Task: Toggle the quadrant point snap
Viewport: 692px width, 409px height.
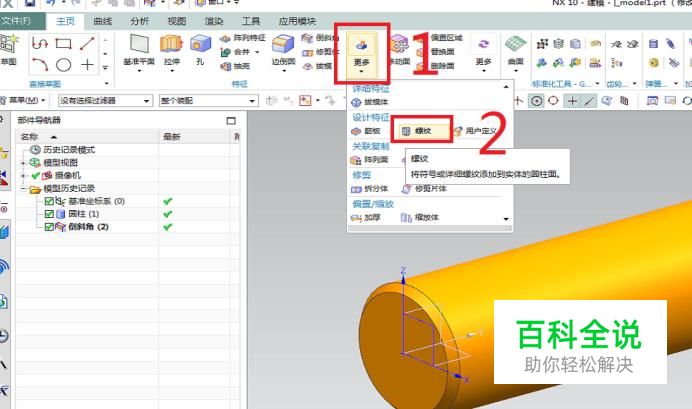Action: click(553, 101)
